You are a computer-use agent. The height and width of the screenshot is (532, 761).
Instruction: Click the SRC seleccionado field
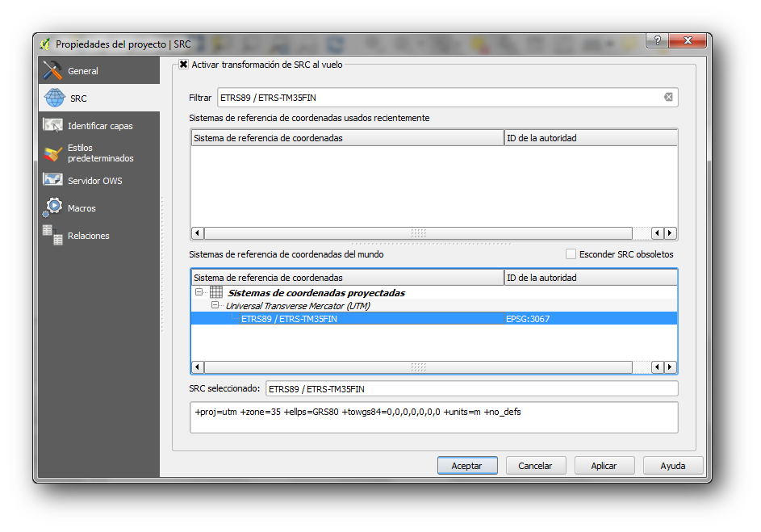point(472,389)
